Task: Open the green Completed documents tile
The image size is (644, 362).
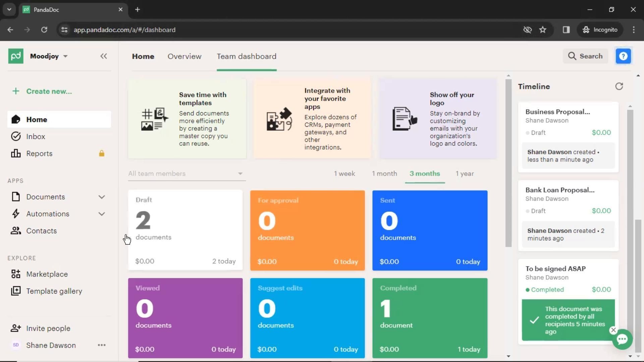Action: coord(430,318)
